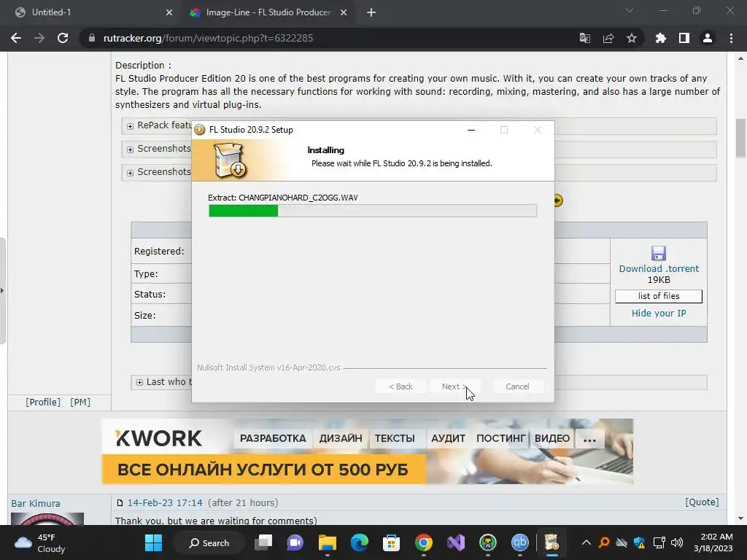Go back using the browser back arrow
The height and width of the screenshot is (560, 747).
coord(16,38)
